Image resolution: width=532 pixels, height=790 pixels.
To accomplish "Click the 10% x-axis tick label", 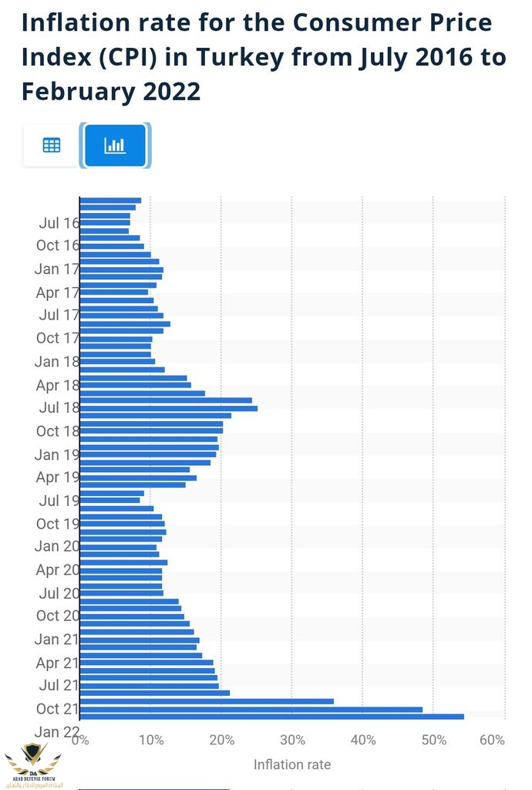I will pos(151,740).
